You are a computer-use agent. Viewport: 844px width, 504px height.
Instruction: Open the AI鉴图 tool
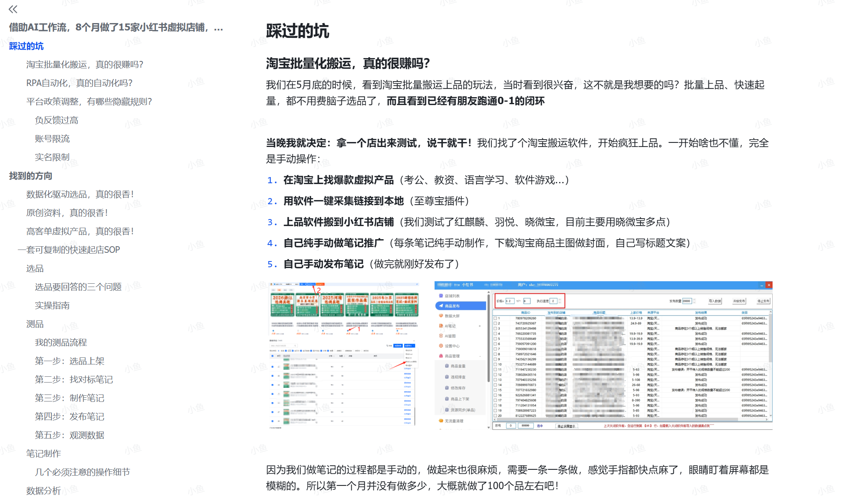click(451, 336)
